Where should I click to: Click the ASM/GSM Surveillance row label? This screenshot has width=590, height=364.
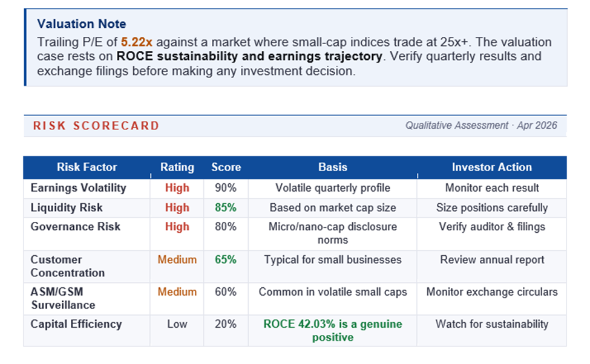point(63,298)
